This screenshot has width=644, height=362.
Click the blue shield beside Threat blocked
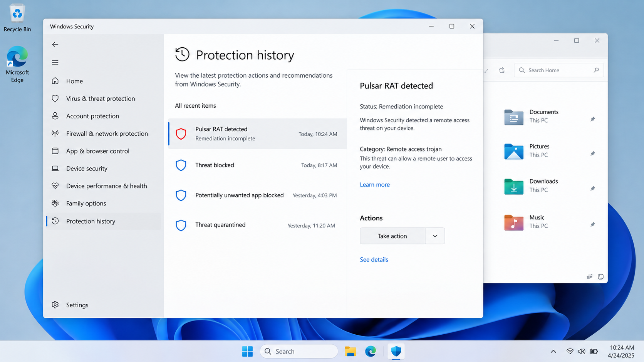tap(181, 165)
